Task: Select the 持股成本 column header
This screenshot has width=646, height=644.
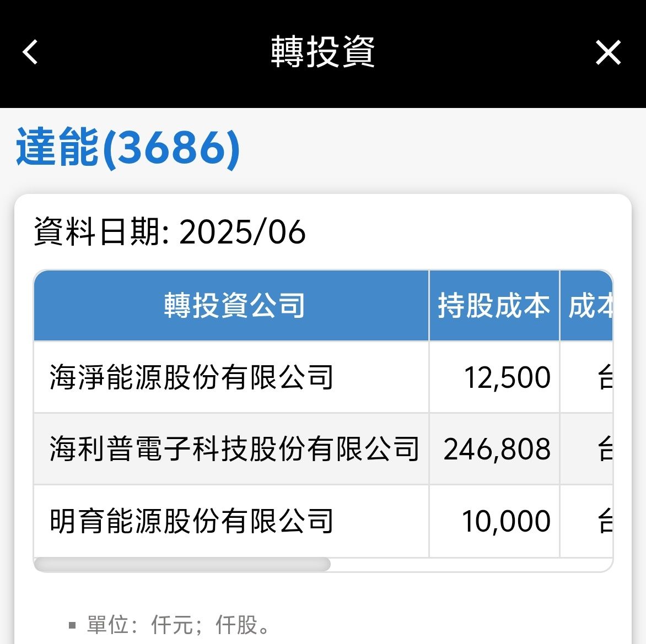Action: click(494, 306)
